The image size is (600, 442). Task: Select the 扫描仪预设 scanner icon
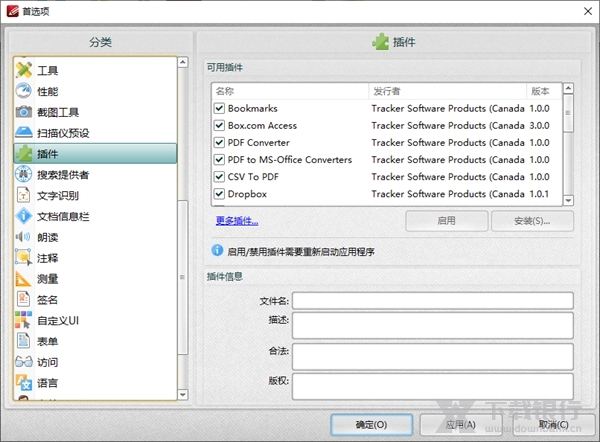[24, 132]
